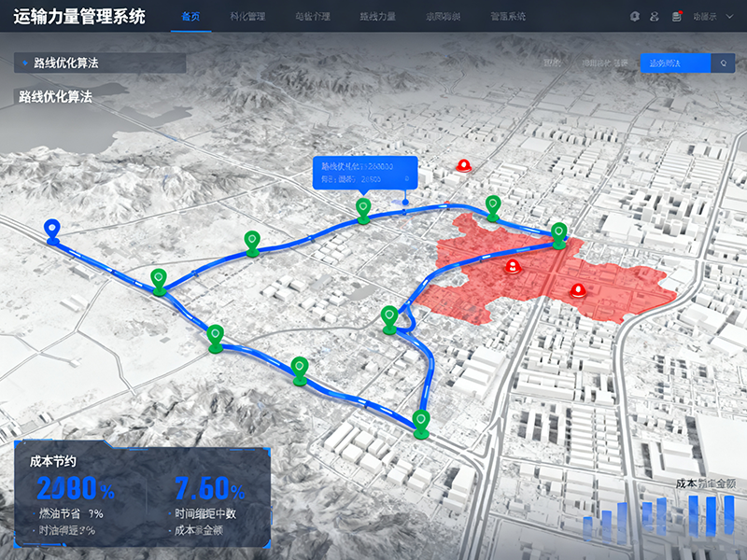This screenshot has height=560, width=747.
Task: Click the 7.60% value
Action: pos(209,488)
